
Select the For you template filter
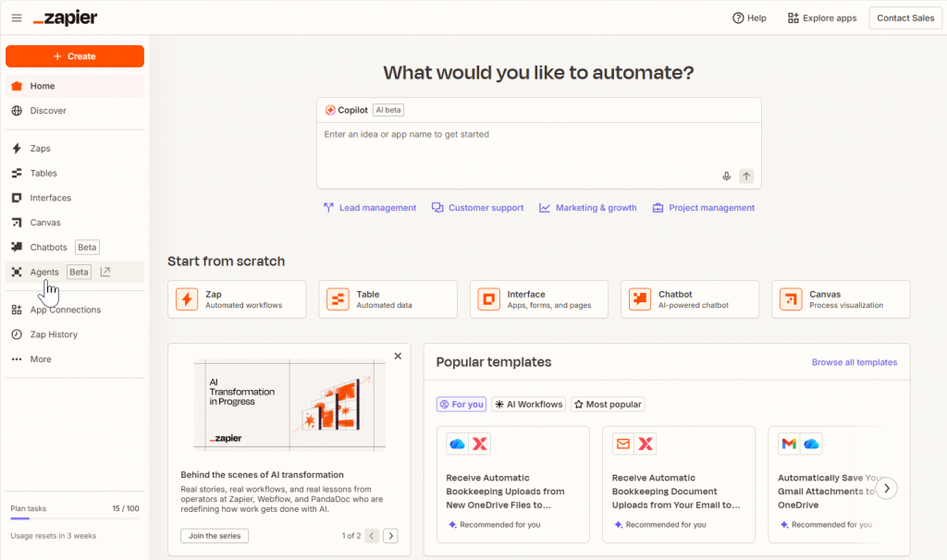click(x=461, y=404)
